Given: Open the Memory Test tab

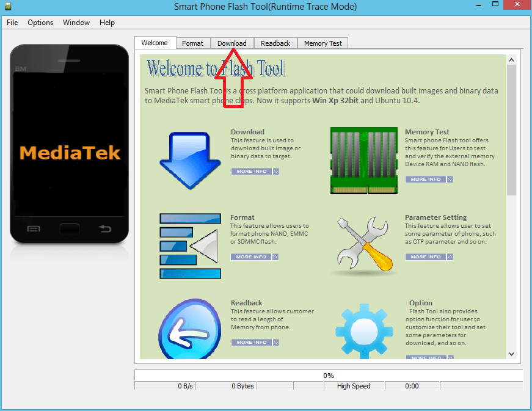Looking at the screenshot, I should (x=323, y=43).
